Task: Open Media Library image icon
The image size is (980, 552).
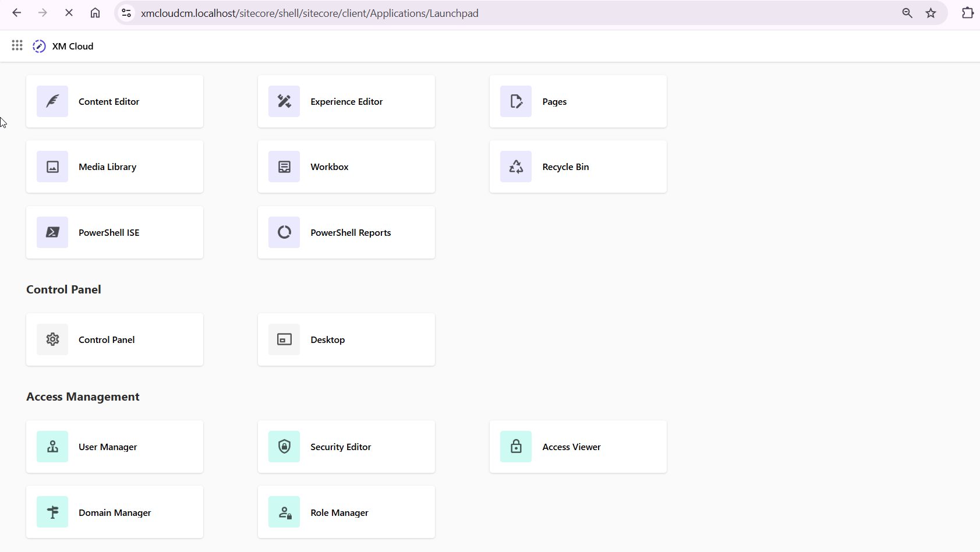Action: click(x=52, y=167)
